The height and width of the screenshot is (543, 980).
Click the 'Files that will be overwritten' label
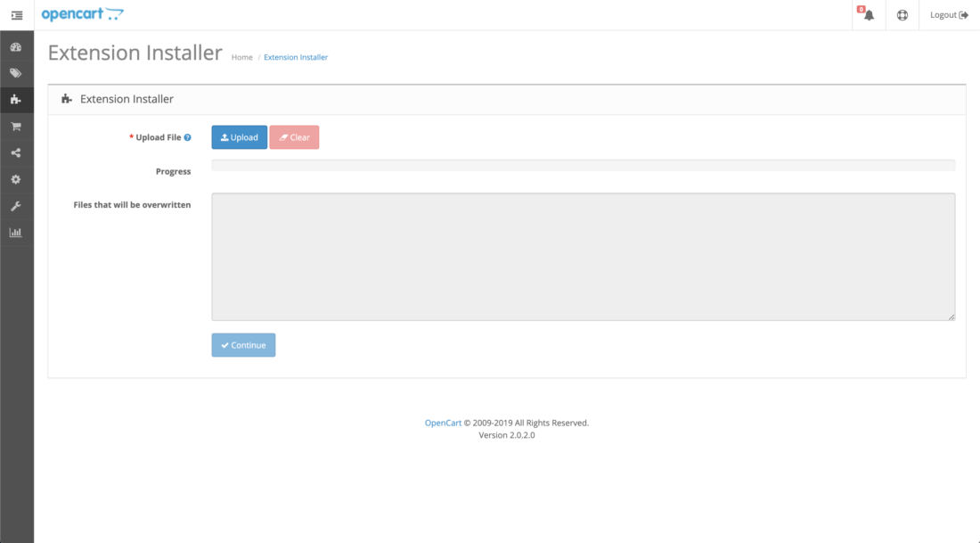click(x=132, y=204)
